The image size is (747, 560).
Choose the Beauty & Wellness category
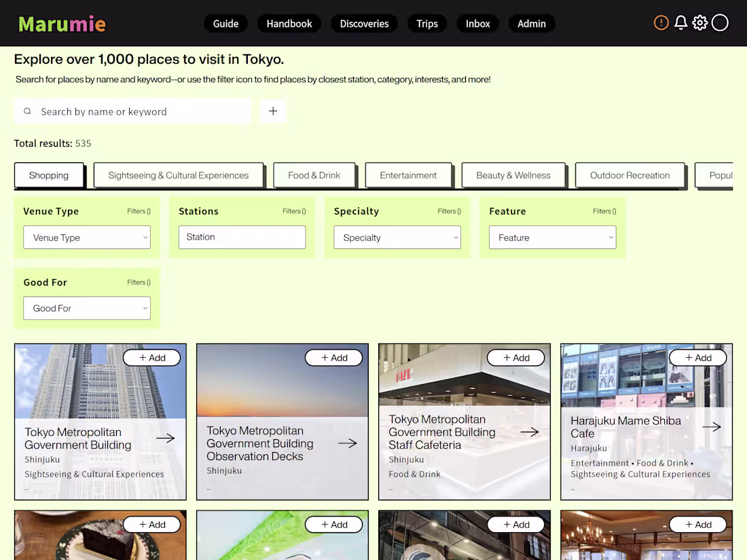point(513,175)
